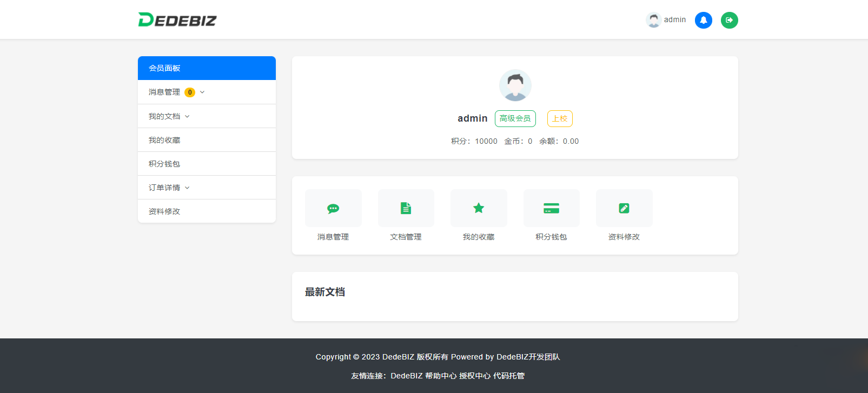
Task: Click the green logout icon
Action: (x=730, y=20)
